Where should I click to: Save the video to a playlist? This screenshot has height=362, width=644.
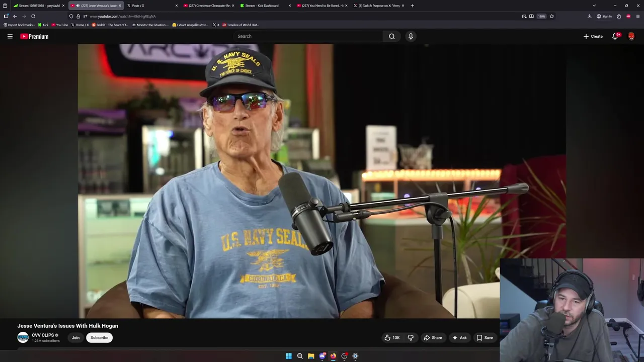[485, 338]
